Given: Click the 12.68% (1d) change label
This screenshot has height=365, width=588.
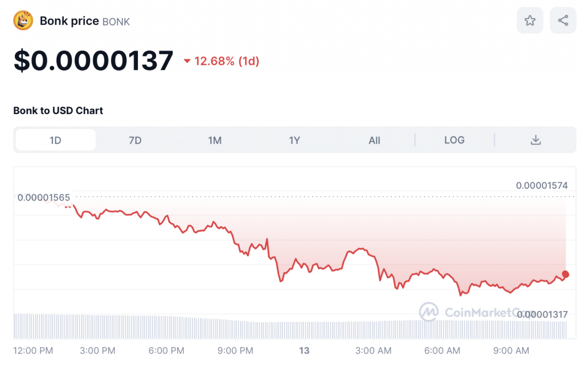Looking at the screenshot, I should click(x=227, y=61).
